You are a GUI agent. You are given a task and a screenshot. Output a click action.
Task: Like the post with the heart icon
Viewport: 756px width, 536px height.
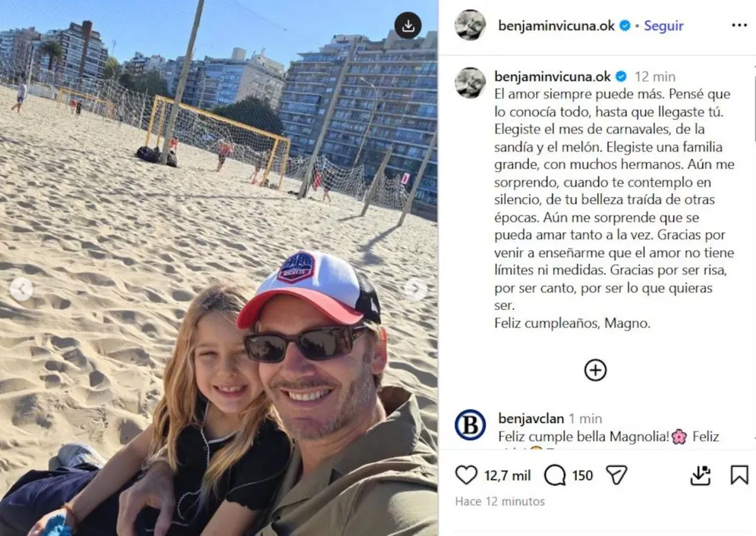click(x=466, y=475)
